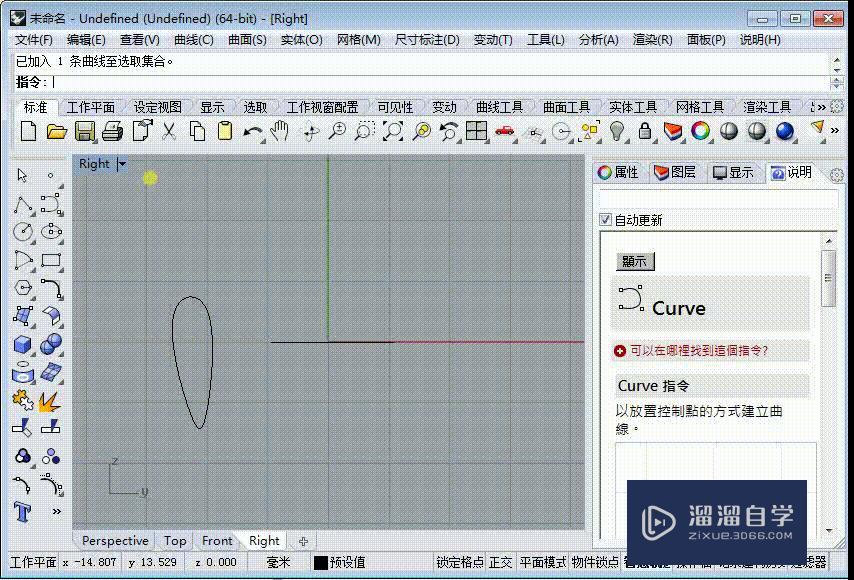The width and height of the screenshot is (854, 580).
Task: Open the 属性 properties panel tab
Action: coord(618,173)
